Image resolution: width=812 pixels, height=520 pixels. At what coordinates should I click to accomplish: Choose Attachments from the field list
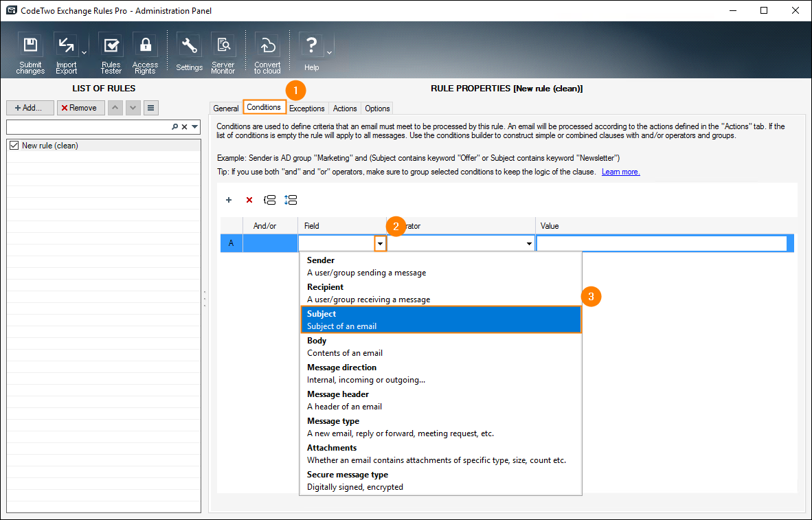[441, 453]
